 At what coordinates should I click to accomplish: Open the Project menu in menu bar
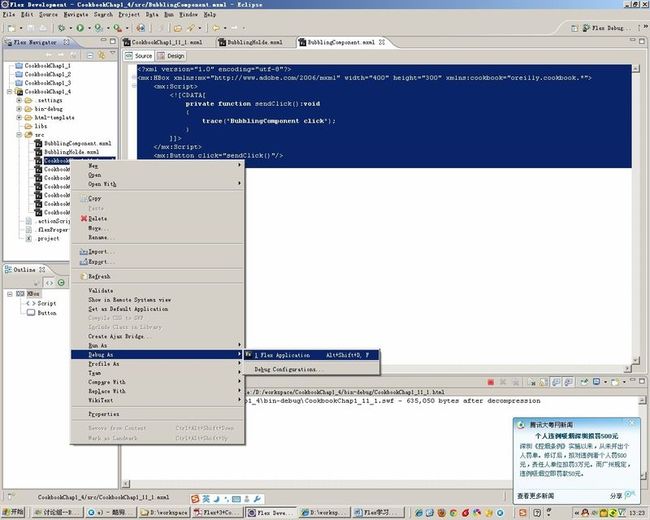tap(129, 15)
